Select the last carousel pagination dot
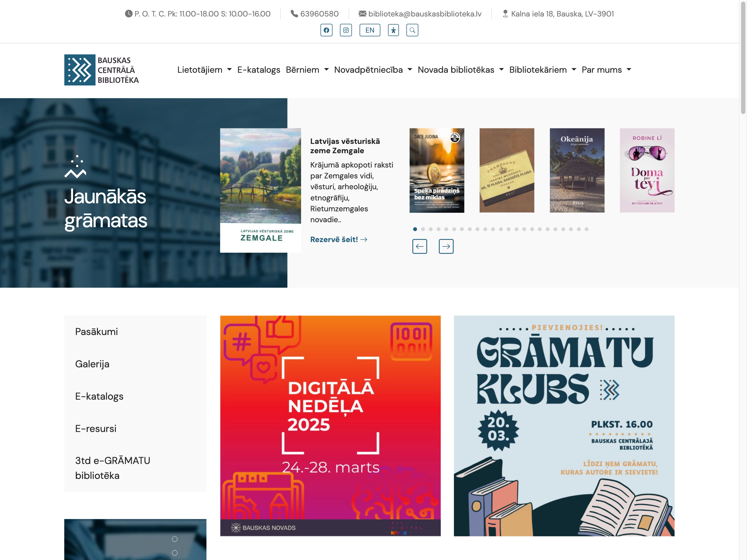 pos(587,229)
